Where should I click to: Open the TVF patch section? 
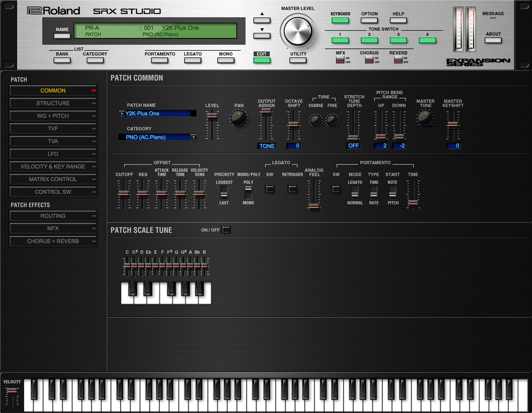(x=53, y=129)
